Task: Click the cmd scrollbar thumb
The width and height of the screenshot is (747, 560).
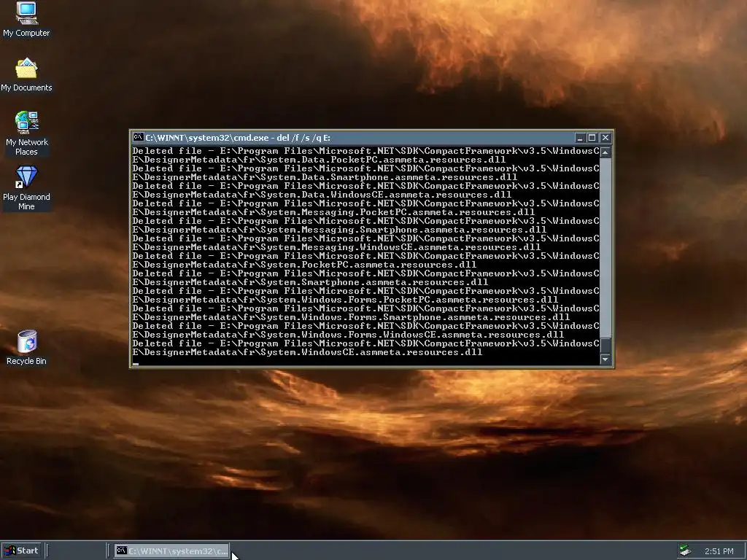Action: [605, 345]
